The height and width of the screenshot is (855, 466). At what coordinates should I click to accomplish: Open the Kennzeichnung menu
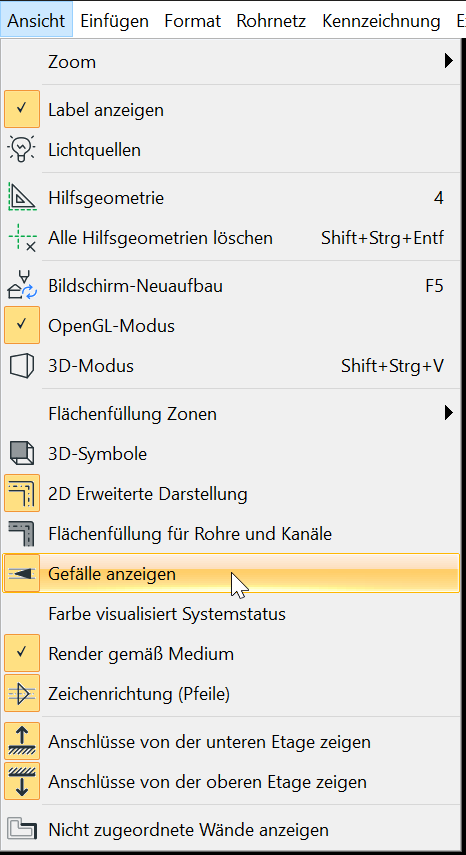(x=381, y=21)
